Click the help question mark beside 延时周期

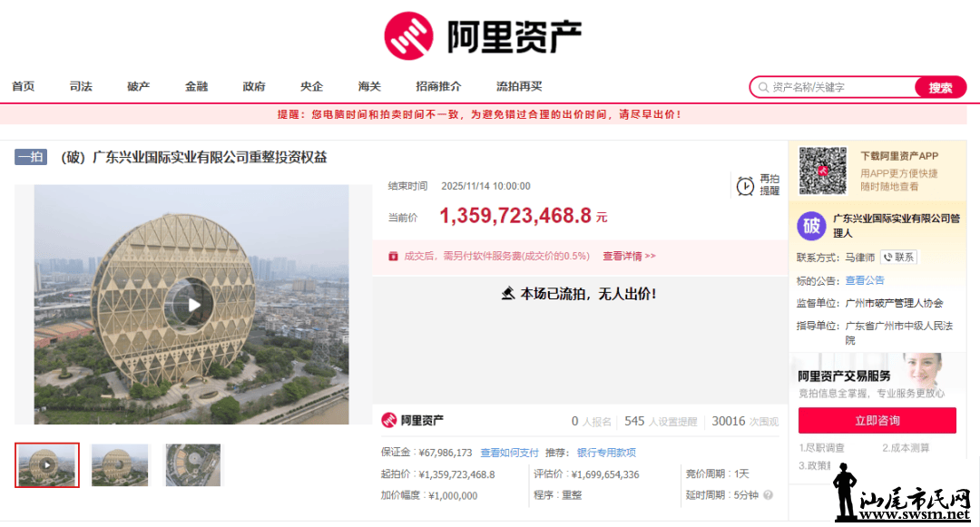(x=768, y=495)
